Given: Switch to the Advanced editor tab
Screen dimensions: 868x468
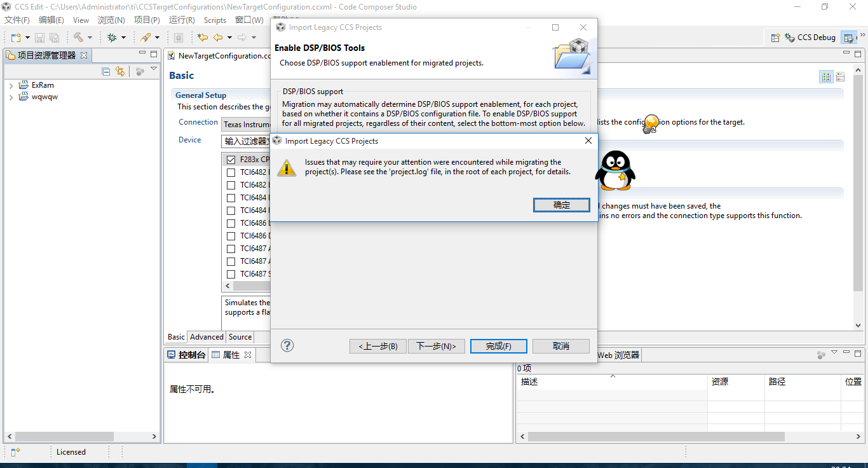Looking at the screenshot, I should coord(207,337).
